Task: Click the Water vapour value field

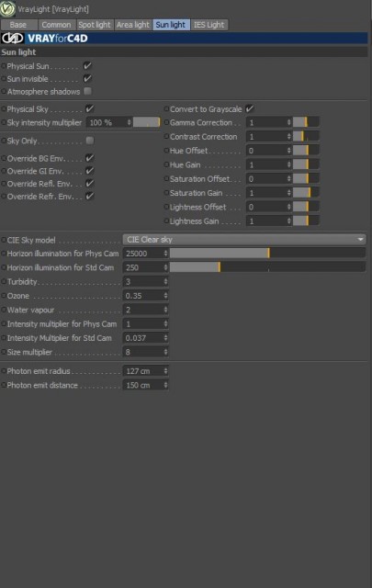Action: pos(143,310)
